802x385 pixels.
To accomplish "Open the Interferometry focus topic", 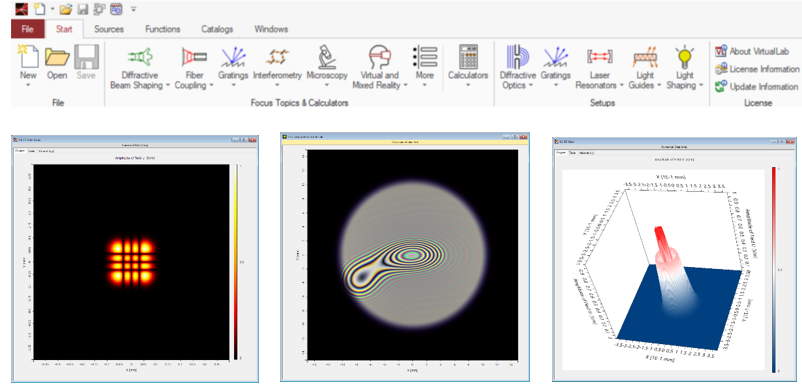I will coord(277,57).
